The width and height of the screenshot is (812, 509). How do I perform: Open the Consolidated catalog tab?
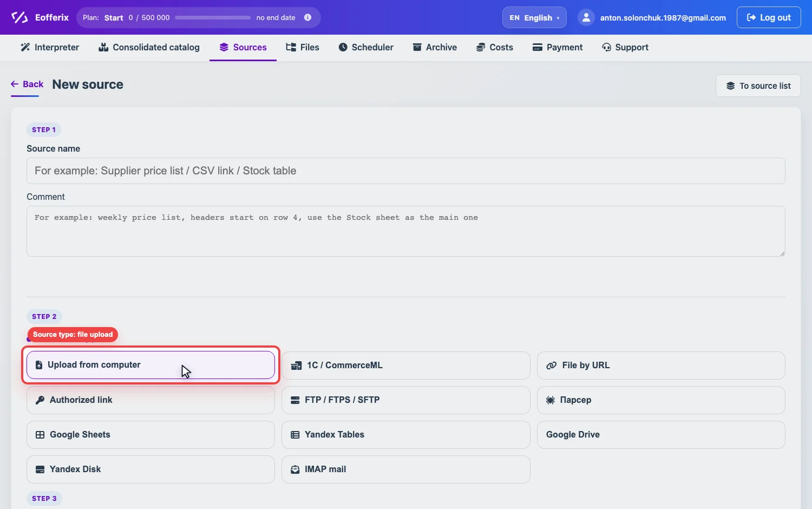149,48
